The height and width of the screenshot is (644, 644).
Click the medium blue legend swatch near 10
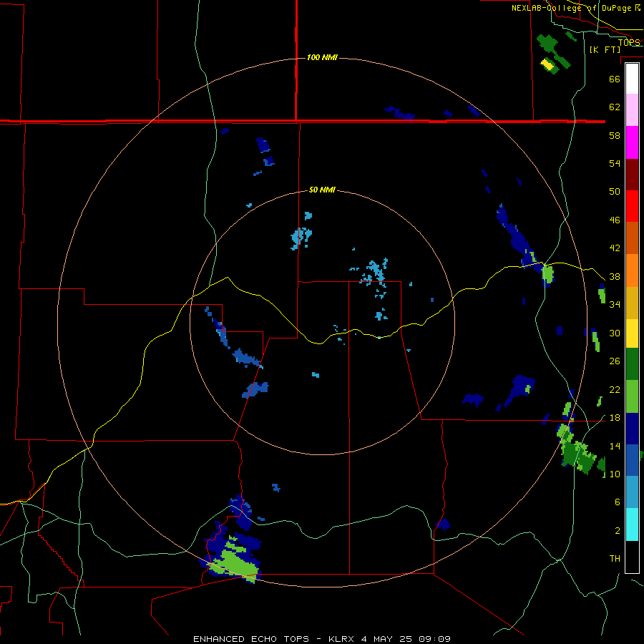pos(632,460)
